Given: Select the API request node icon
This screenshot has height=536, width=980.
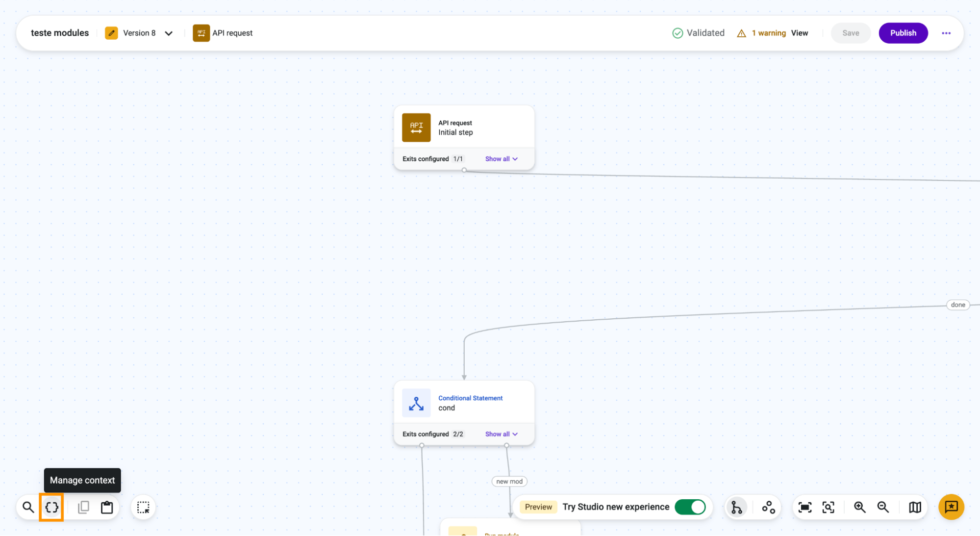Looking at the screenshot, I should pyautogui.click(x=416, y=128).
